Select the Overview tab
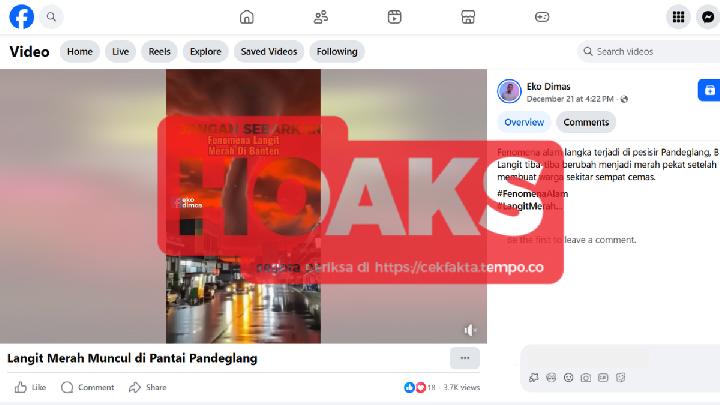 pos(524,122)
